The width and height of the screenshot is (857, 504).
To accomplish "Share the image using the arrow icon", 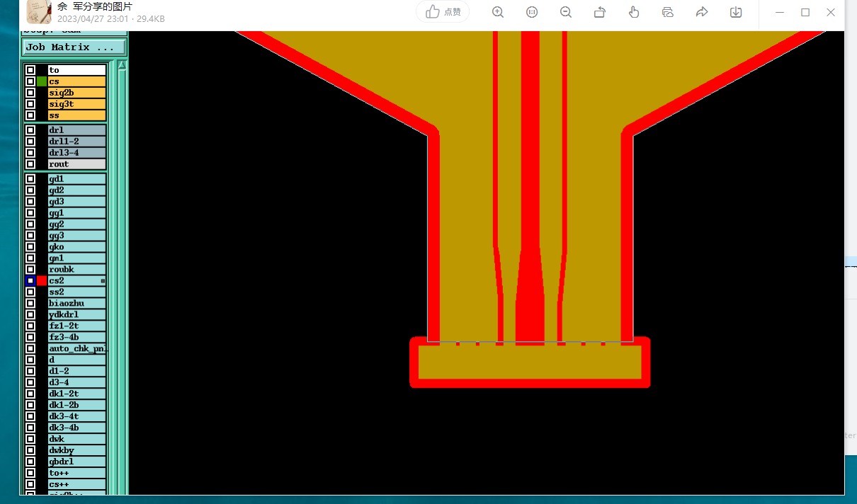I will [x=702, y=12].
